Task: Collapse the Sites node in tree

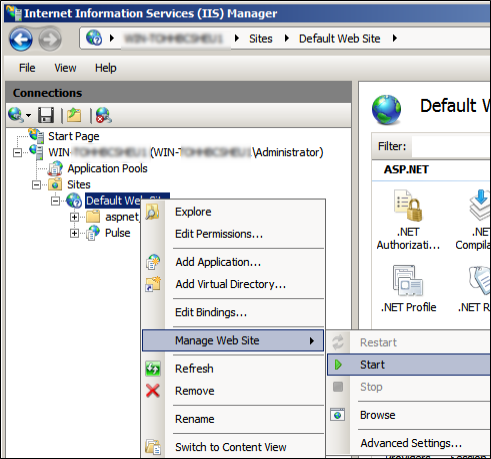Action: tap(36, 185)
